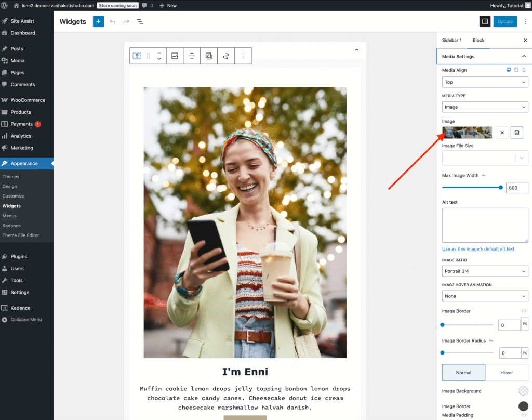The image size is (532, 420).
Task: Collapse the Media Settings panel
Action: click(x=524, y=56)
